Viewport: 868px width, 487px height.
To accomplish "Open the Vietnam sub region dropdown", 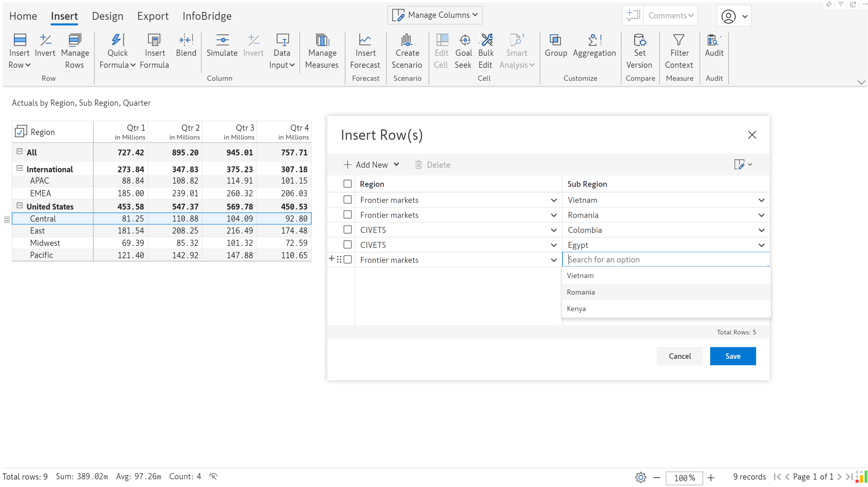I will 761,200.
